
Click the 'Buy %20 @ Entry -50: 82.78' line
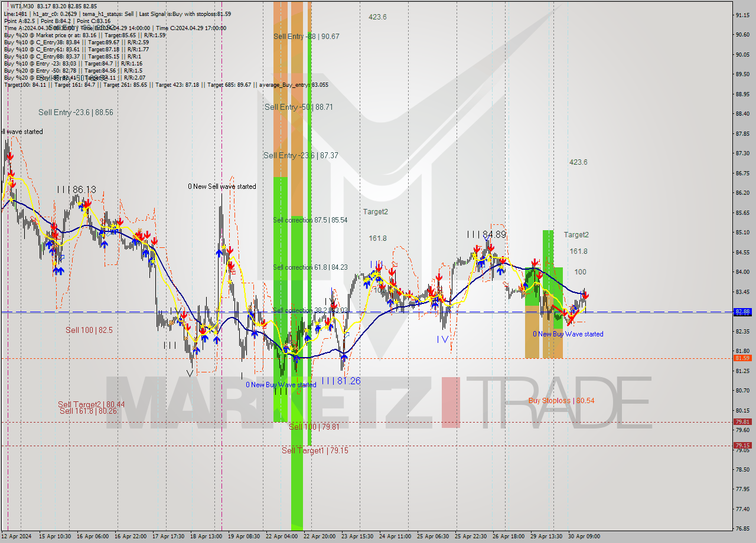[x=73, y=71]
